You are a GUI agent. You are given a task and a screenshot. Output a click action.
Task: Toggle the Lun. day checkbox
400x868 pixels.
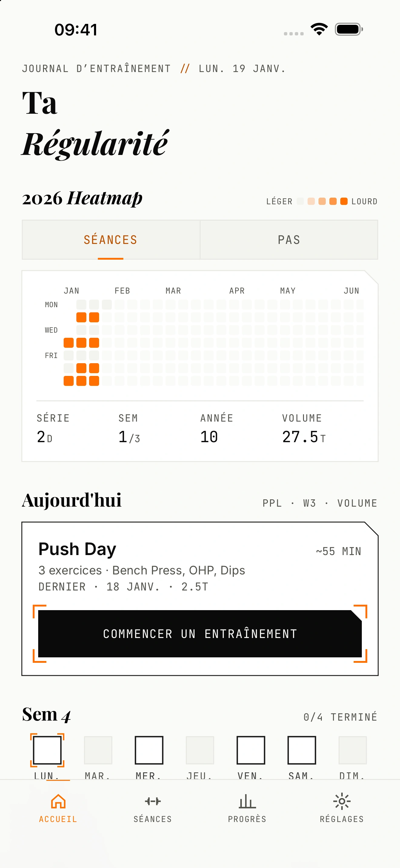point(47,750)
